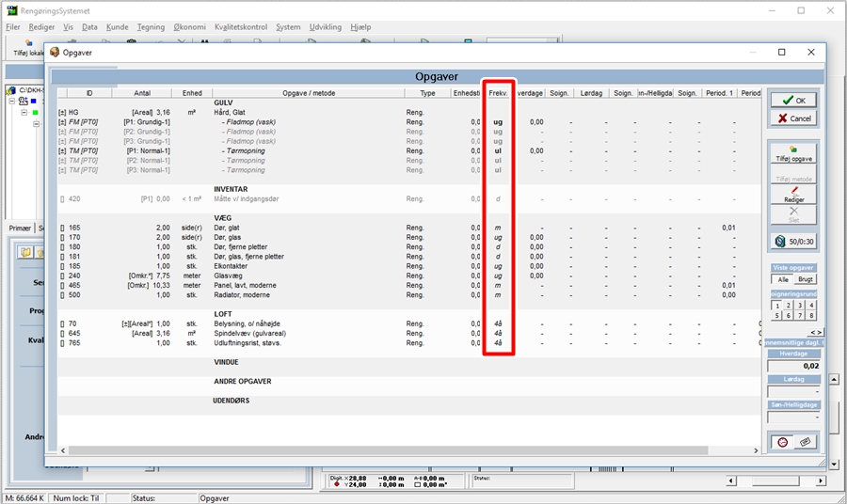Viewport: 847px width, 504px height.
Task: Toggle the Brugt filter under Viste opgaver
Action: [x=805, y=279]
